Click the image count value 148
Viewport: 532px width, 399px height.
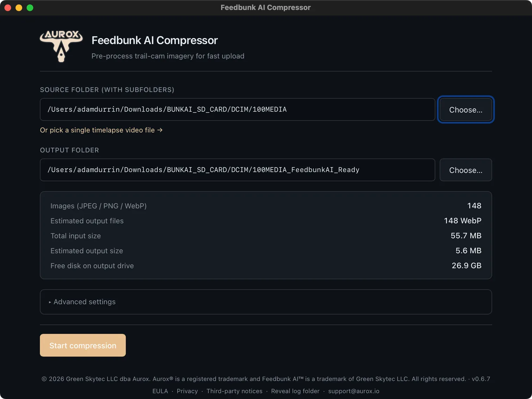474,206
